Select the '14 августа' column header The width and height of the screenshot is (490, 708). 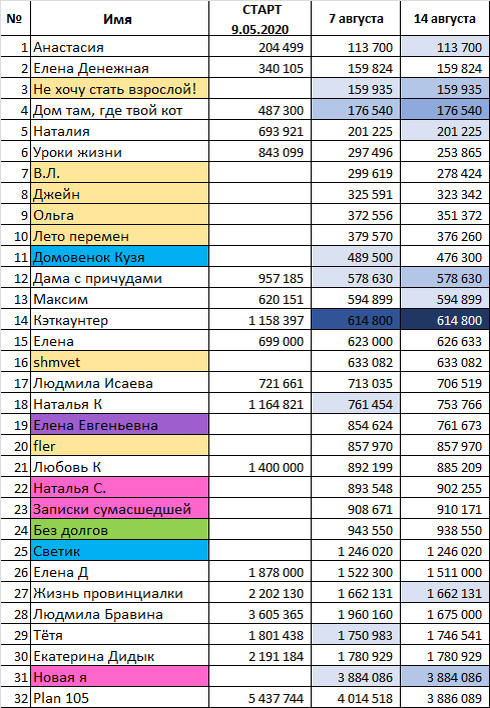(x=445, y=19)
